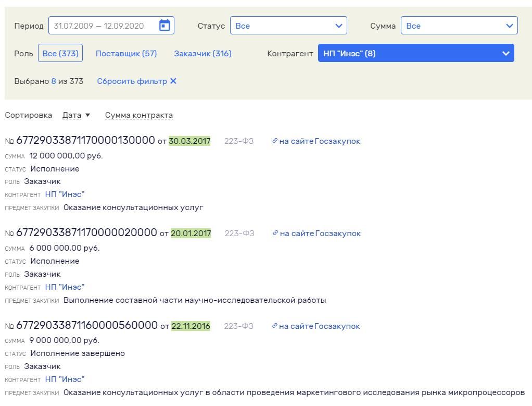532x406 pixels.
Task: Click the subject about маркетингового исследования рынка микропроцессоров
Action: 294,393
